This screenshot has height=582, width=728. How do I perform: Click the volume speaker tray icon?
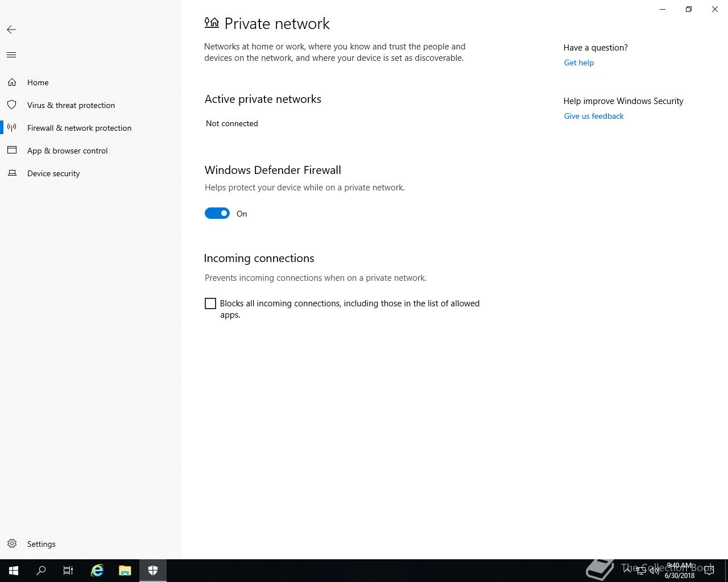click(x=655, y=571)
